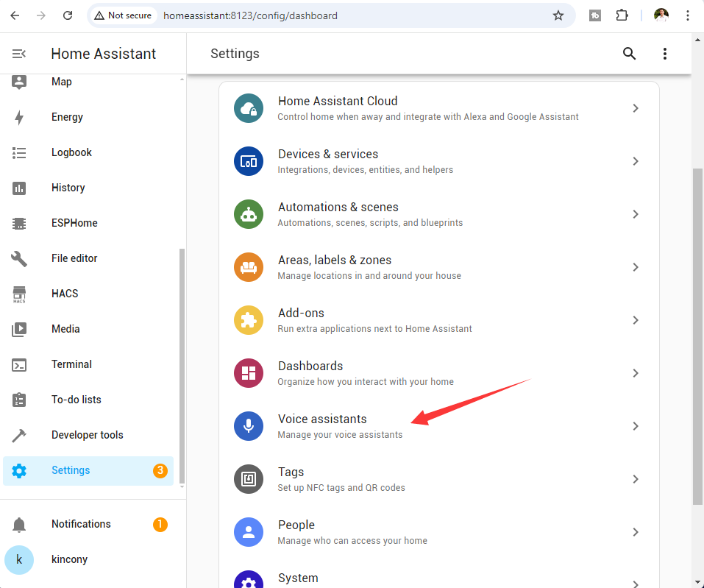
Task: Collapse the sidebar with the menu icon
Action: (19, 54)
